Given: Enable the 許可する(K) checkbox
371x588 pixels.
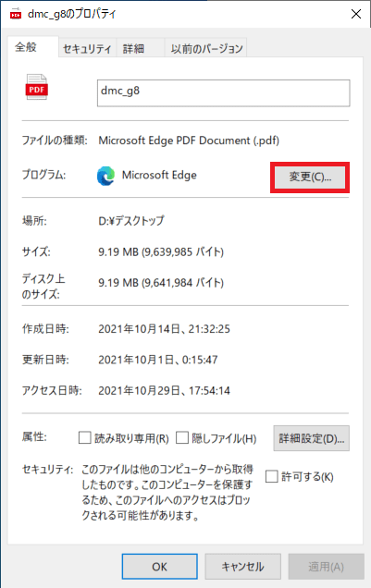Looking at the screenshot, I should (272, 476).
